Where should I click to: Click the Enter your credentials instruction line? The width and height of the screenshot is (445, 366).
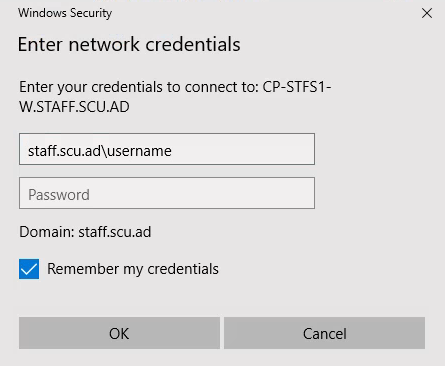tap(175, 87)
